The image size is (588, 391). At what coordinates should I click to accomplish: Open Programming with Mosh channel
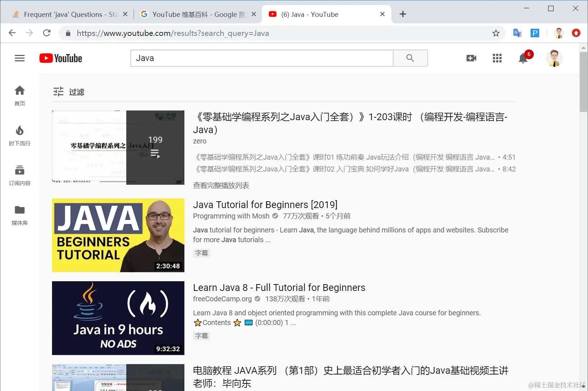coord(231,216)
